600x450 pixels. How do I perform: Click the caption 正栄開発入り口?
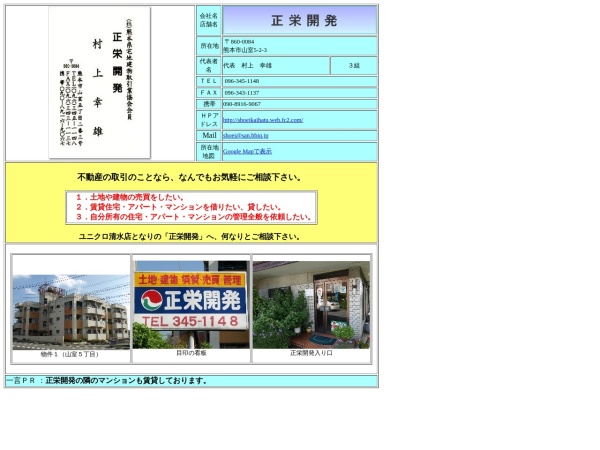coord(311,353)
